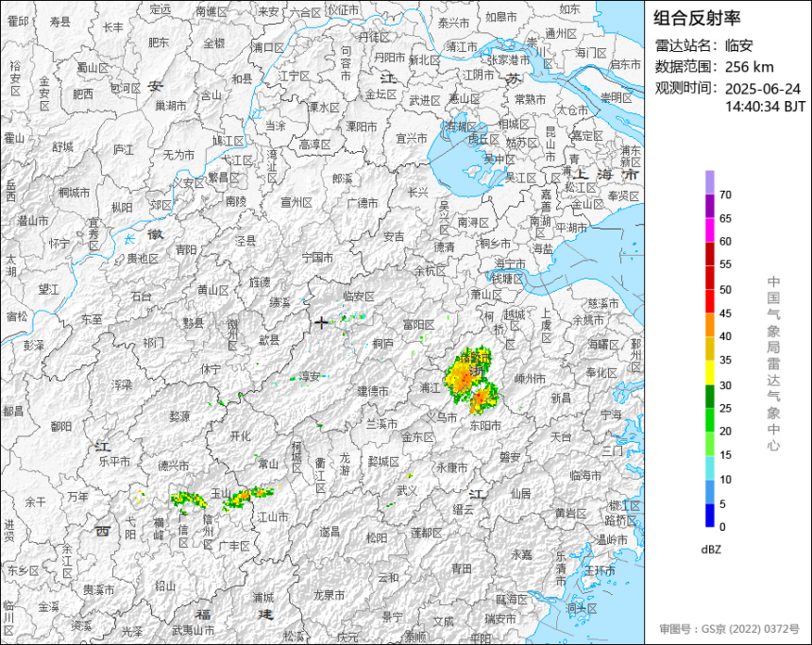Screen dimensions: 812x645
Task: Click the 临安区 map label
Action: [359, 297]
